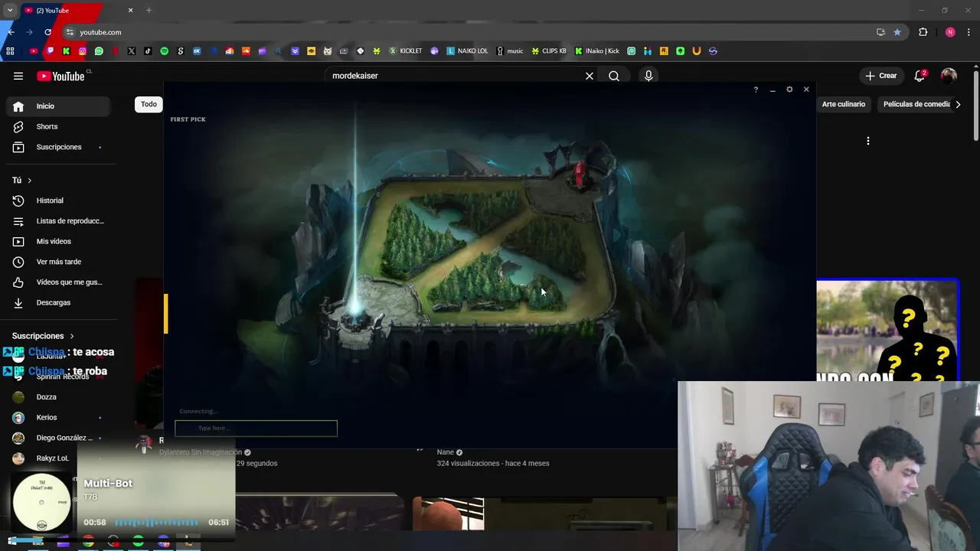
Task: Open Listas de reproducción entry
Action: tap(58, 221)
